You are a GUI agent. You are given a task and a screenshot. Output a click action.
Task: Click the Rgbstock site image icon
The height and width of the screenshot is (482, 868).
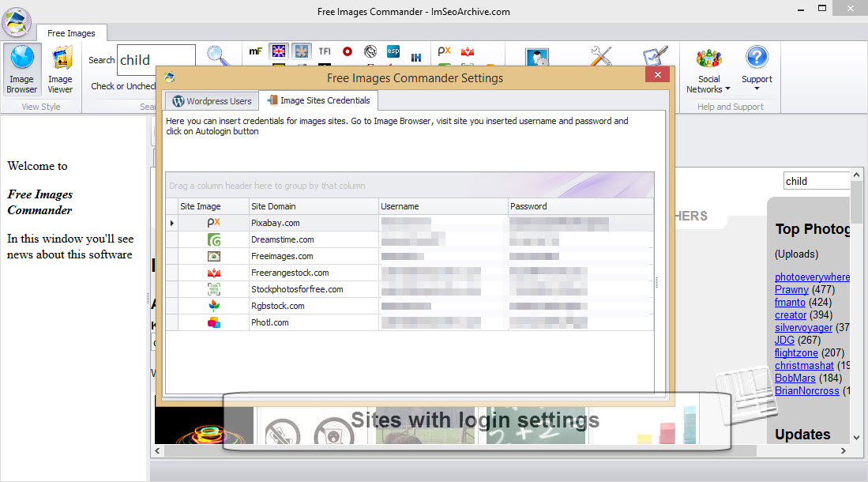[x=214, y=306]
